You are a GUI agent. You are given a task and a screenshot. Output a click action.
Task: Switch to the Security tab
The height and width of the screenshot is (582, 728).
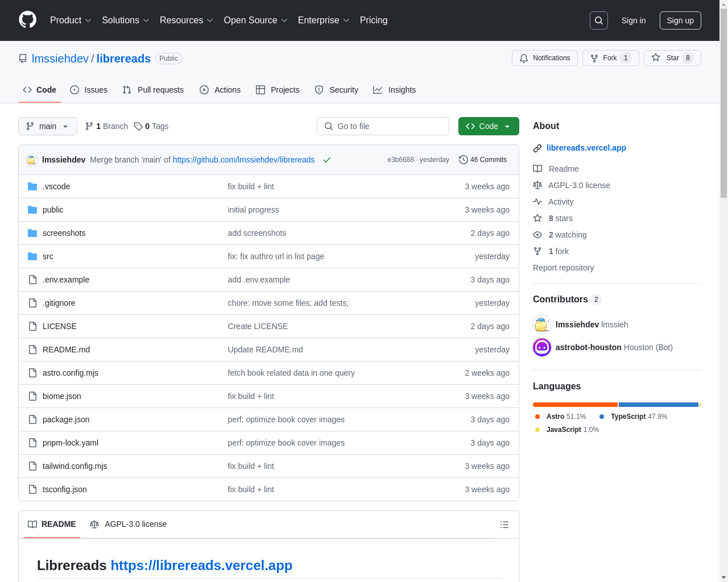[x=337, y=90]
